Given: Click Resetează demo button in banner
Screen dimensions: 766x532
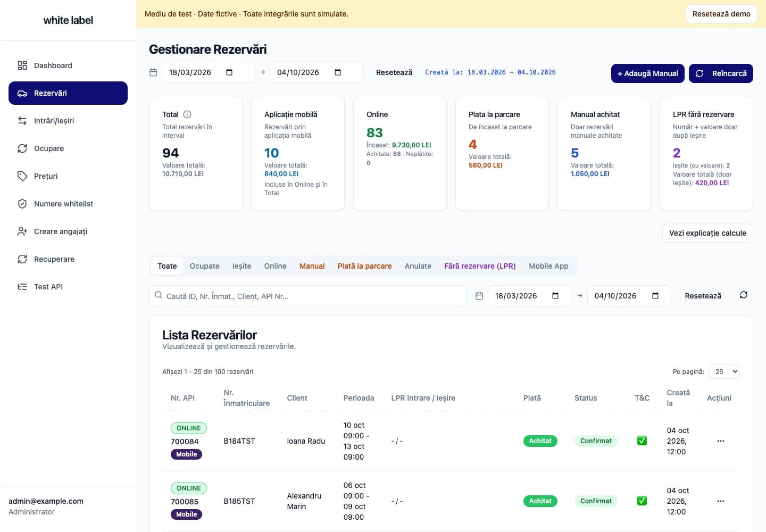Looking at the screenshot, I should [x=722, y=14].
